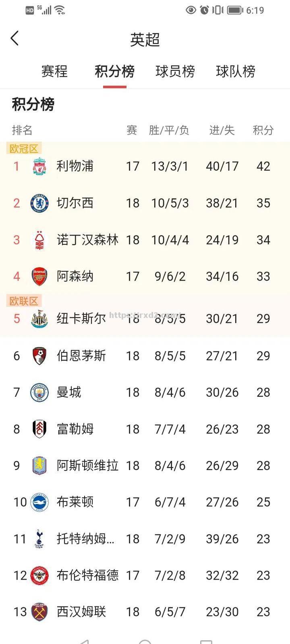The height and width of the screenshot is (644, 290).
Task: Open team 伯恩茅斯 name
Action: point(81,356)
